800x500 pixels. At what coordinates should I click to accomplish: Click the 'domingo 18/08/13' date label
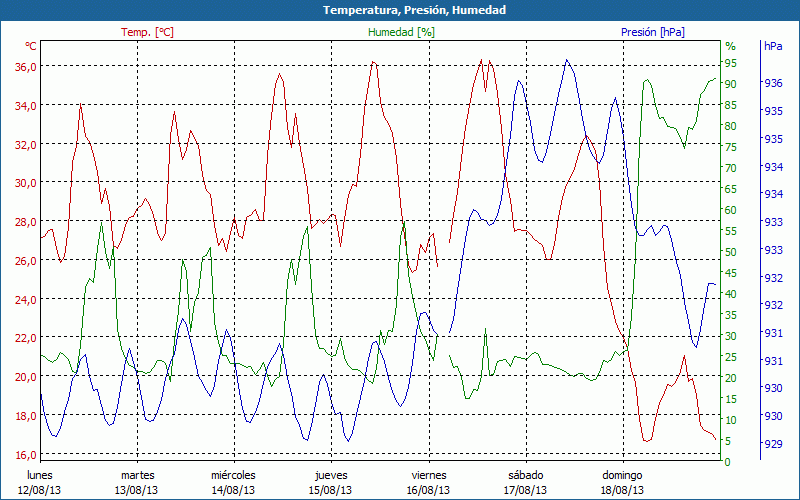click(622, 482)
